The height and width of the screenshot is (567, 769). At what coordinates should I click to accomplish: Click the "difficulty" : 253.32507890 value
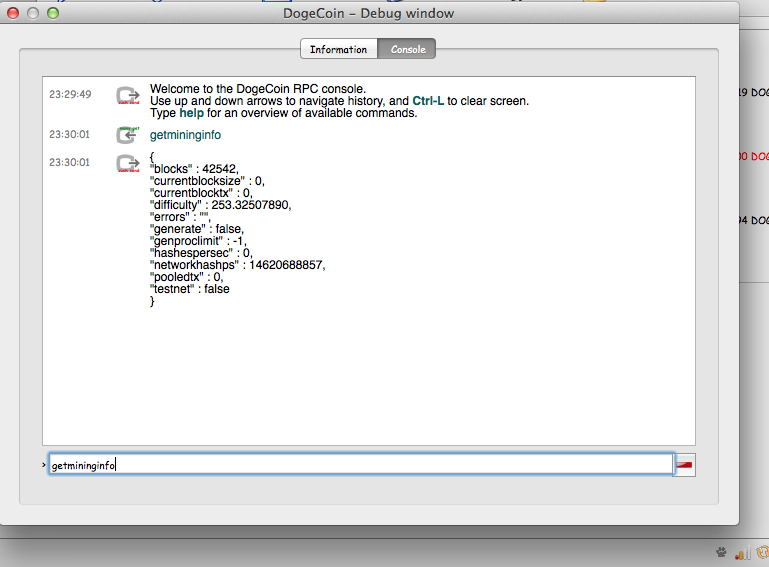coord(251,205)
